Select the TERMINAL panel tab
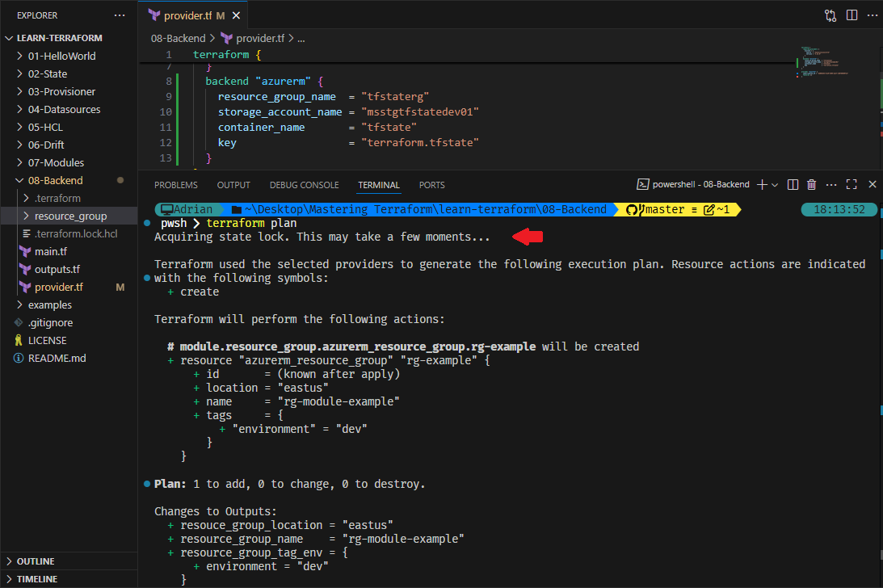Viewport: 883px width, 588px height. (x=378, y=185)
